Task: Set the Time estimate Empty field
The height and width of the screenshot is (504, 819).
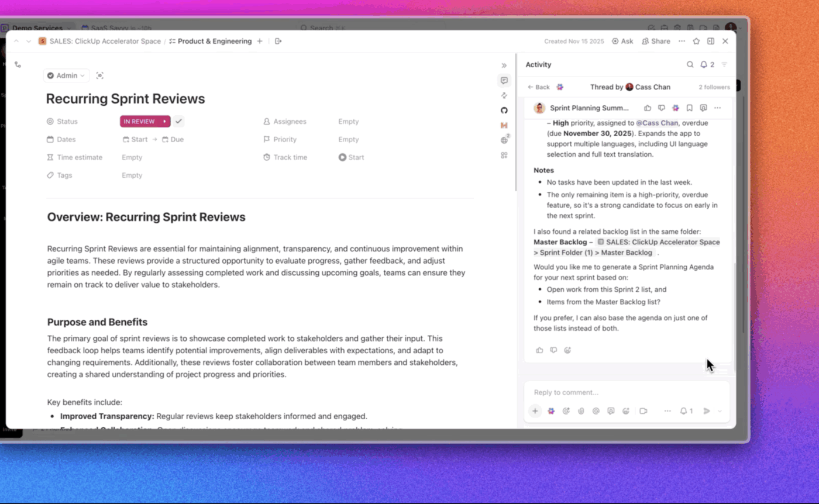Action: (x=132, y=157)
